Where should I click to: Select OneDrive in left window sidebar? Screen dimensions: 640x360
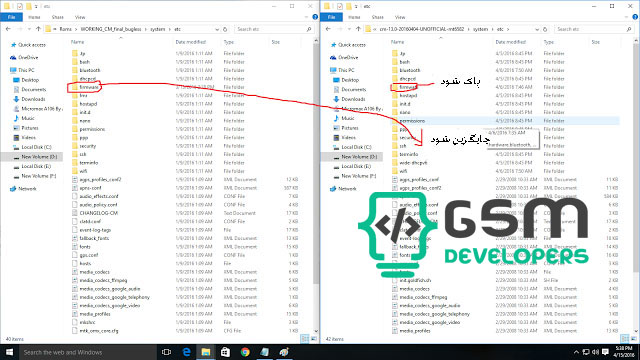(24, 58)
